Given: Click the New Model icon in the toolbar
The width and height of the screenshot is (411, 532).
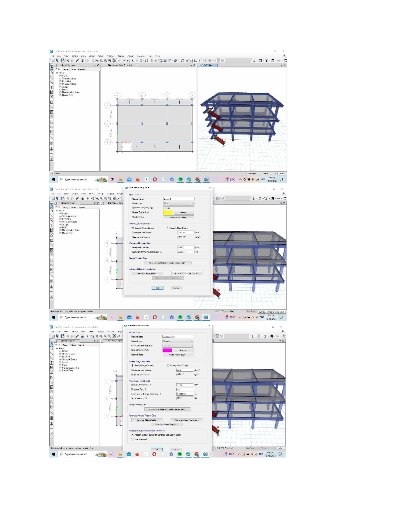Looking at the screenshot, I should (x=53, y=60).
